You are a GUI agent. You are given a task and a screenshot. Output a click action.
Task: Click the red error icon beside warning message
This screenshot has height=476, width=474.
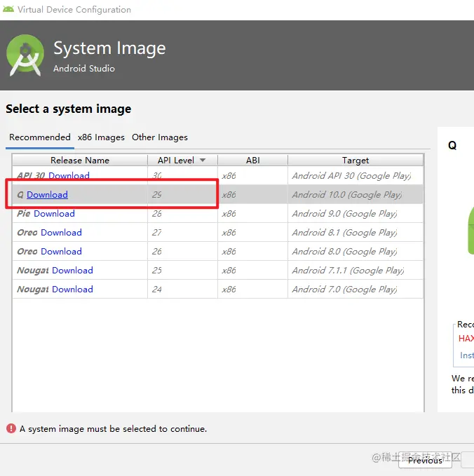tap(11, 428)
